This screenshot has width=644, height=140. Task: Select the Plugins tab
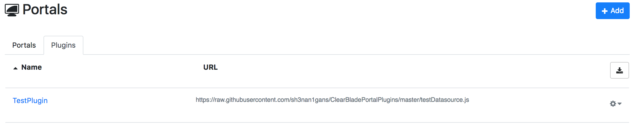(x=63, y=45)
